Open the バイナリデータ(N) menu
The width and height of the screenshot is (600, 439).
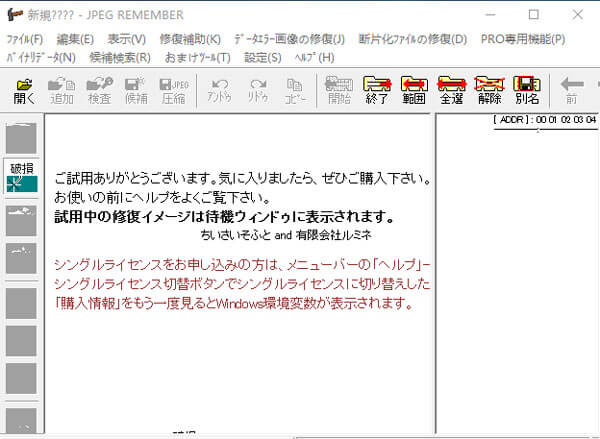(x=41, y=57)
